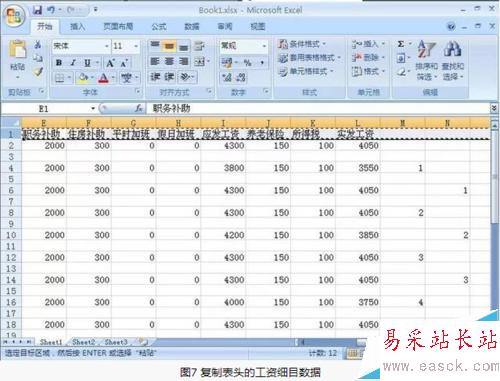Image resolution: width=500 pixels, height=381 pixels.
Task: Align text left
Action: [x=155, y=61]
